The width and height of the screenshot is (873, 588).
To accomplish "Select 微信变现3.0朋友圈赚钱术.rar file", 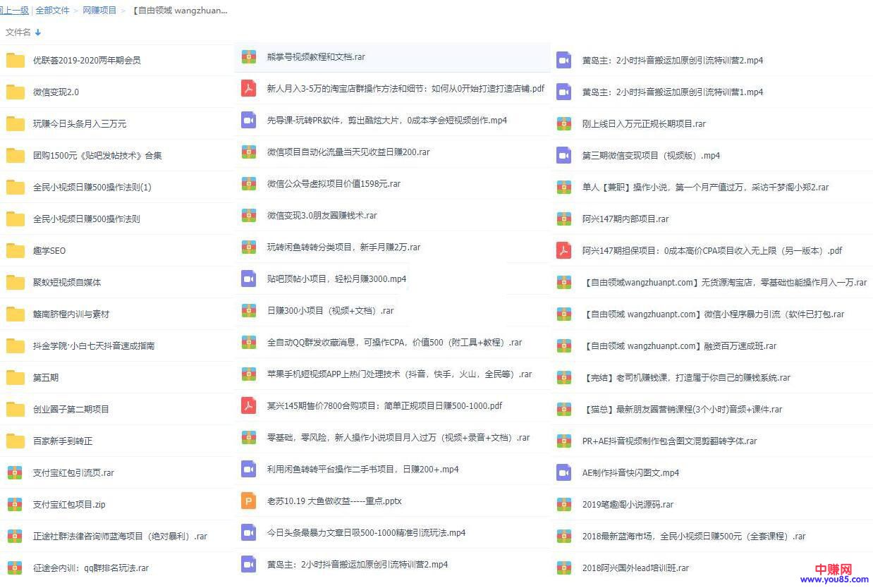I will tap(322, 216).
